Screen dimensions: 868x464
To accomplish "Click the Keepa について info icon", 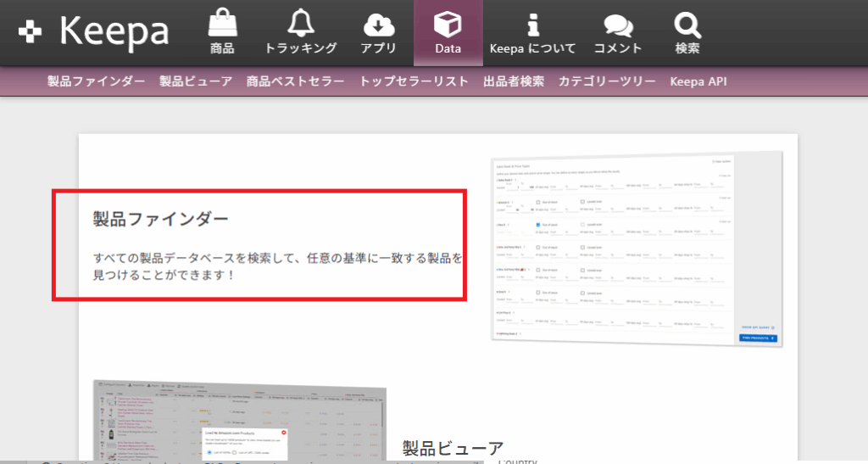I will (x=532, y=23).
